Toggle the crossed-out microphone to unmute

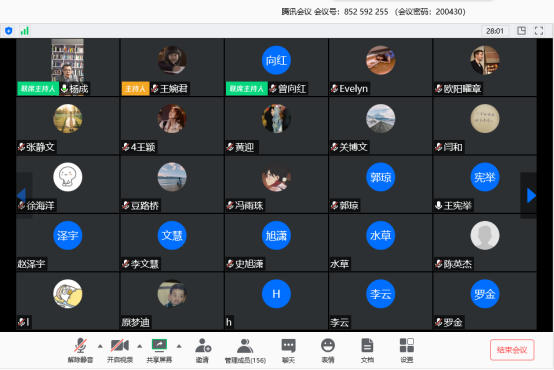[81, 346]
